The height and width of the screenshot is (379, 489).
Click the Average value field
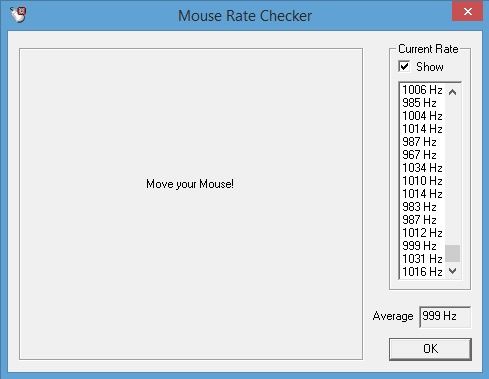445,316
